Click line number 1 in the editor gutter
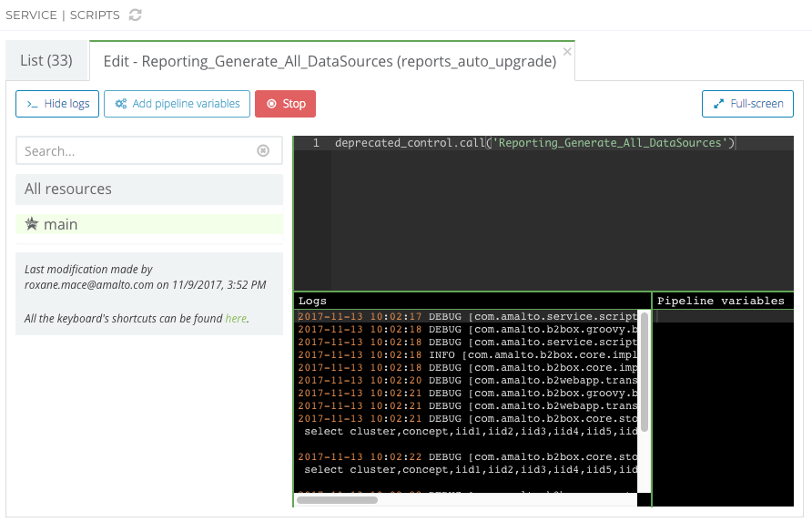Image resolution: width=812 pixels, height=522 pixels. point(315,143)
